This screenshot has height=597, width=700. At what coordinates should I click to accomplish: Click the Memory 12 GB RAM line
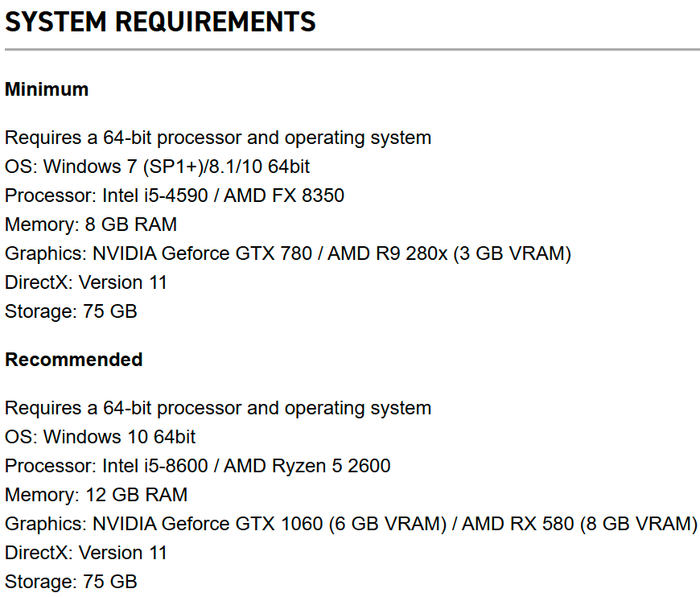(96, 495)
